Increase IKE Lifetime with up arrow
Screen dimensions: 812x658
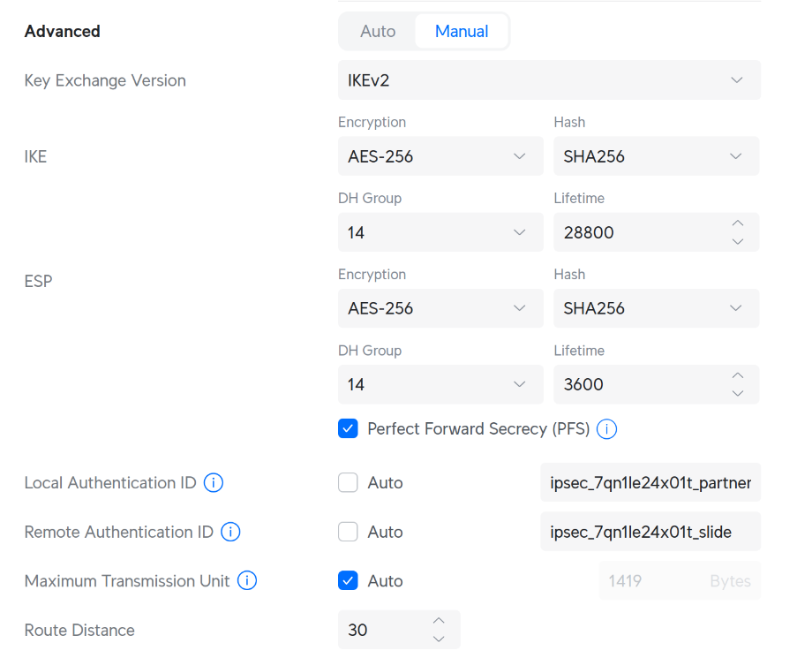click(x=738, y=223)
